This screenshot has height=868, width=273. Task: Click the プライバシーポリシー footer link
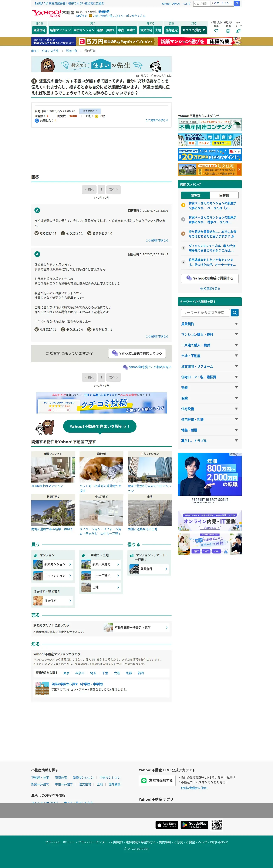pyautogui.click(x=60, y=842)
